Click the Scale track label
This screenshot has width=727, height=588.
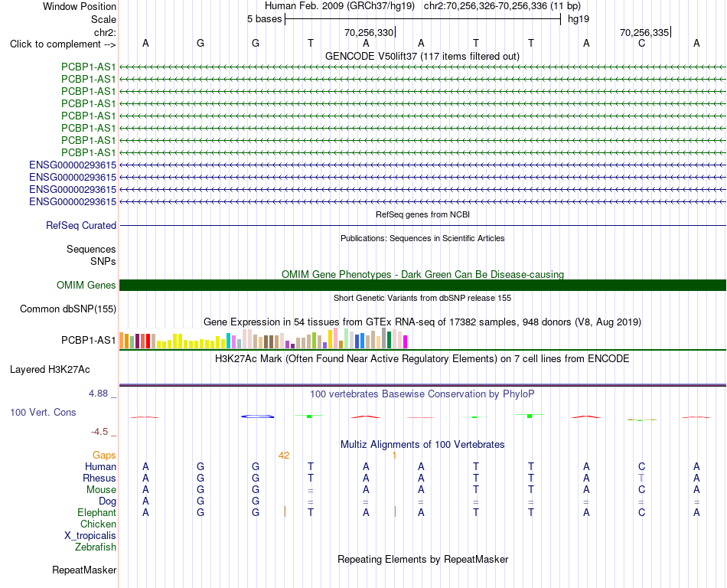(x=103, y=19)
